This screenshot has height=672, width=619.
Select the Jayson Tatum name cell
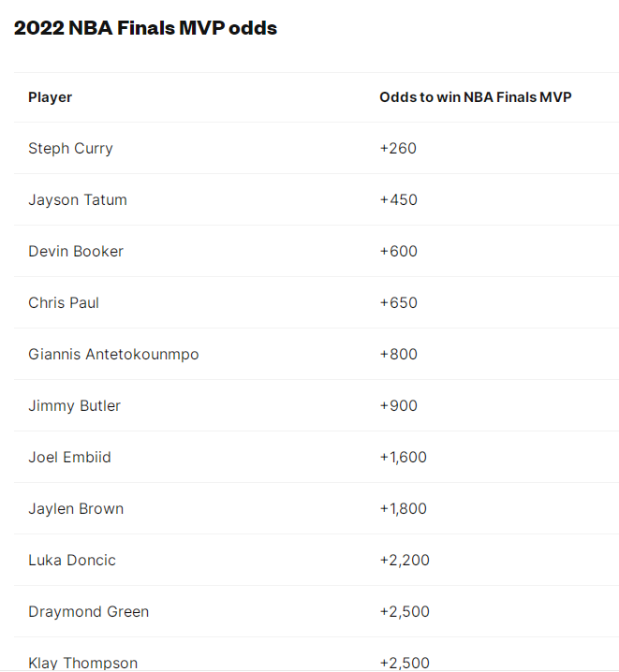78,200
